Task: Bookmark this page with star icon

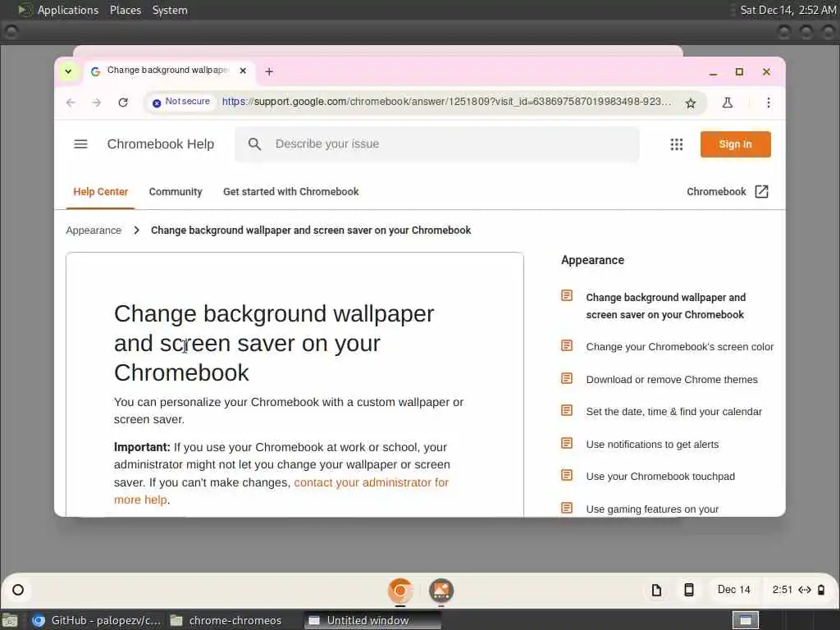Action: pos(691,103)
